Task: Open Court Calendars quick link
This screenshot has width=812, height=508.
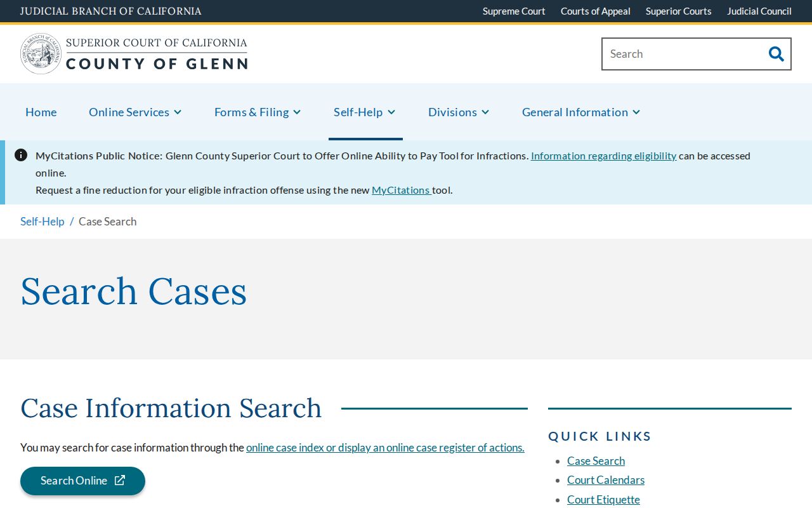Action: tap(606, 480)
